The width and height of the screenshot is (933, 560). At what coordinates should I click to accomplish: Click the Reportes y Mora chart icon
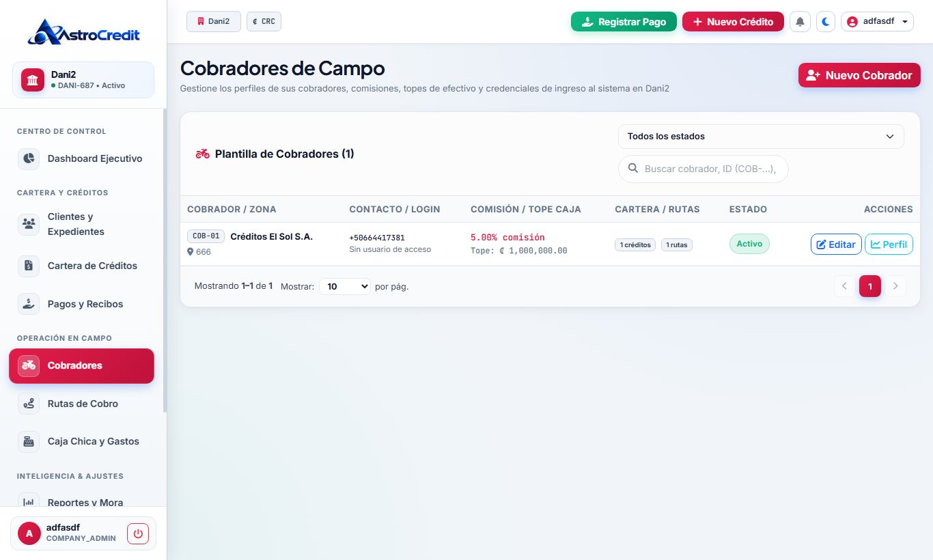(x=29, y=503)
